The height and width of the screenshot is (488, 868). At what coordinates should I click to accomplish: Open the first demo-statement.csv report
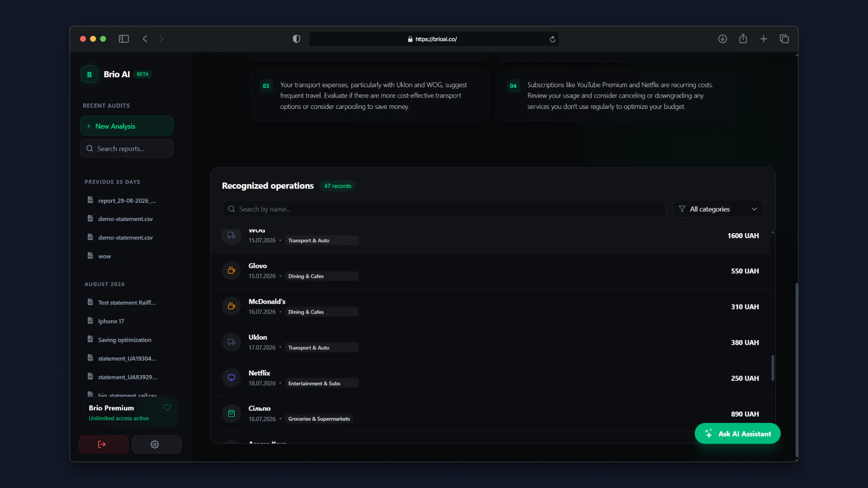point(127,219)
